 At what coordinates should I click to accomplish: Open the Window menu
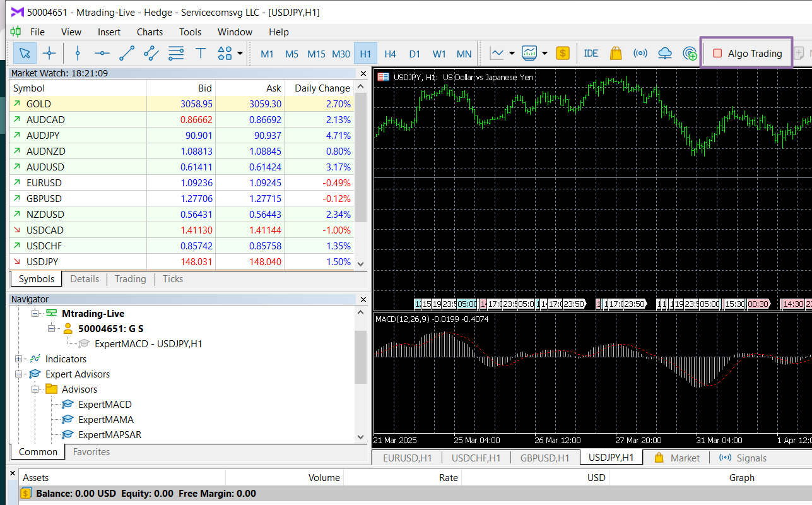[235, 32]
